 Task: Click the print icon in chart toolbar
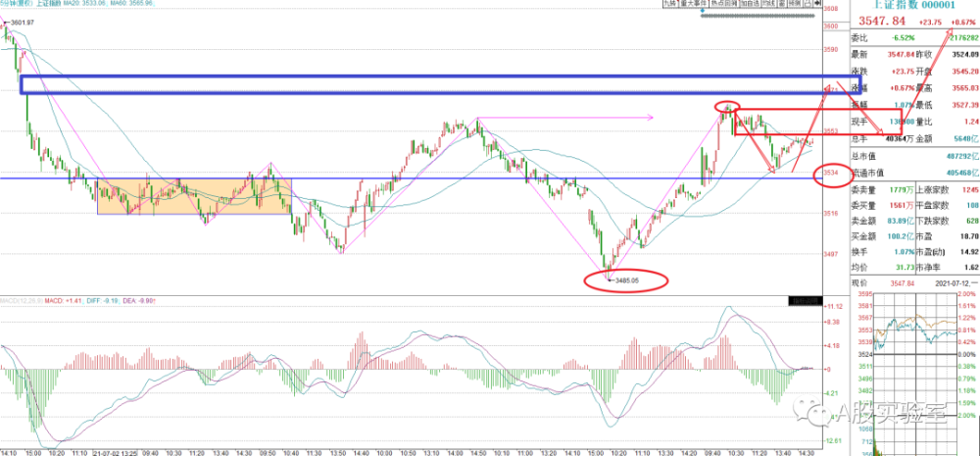[x=808, y=3]
